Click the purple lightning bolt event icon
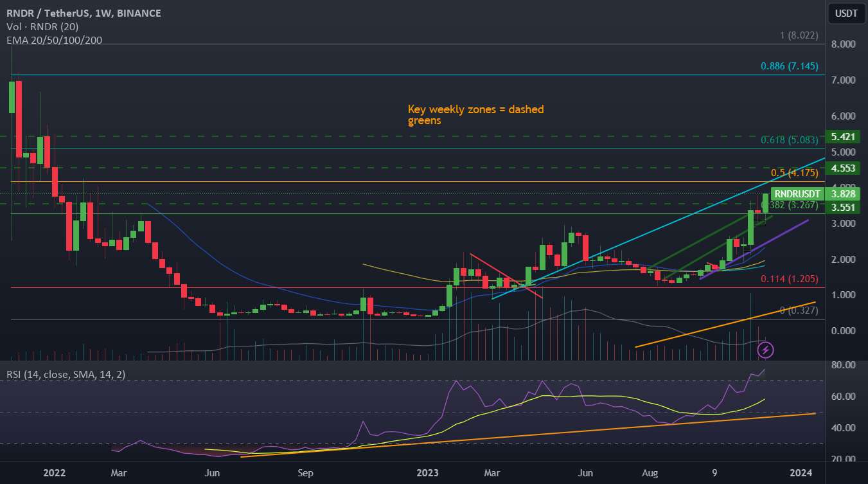Image resolution: width=868 pixels, height=484 pixels. [765, 350]
